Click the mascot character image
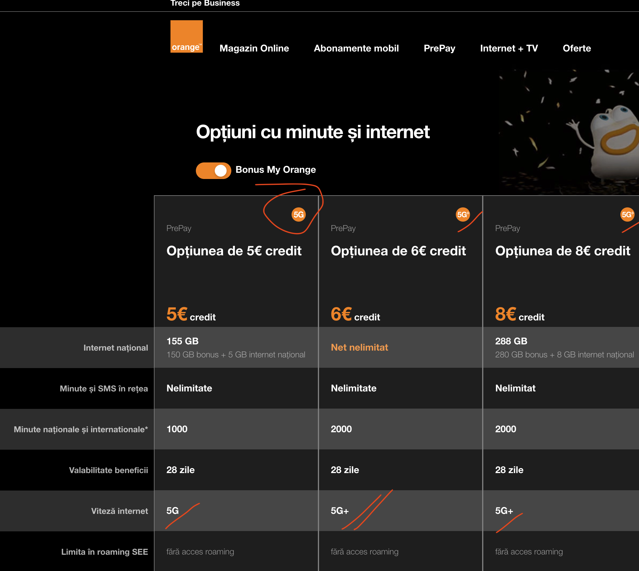Viewport: 639px width, 571px height. pyautogui.click(x=607, y=139)
